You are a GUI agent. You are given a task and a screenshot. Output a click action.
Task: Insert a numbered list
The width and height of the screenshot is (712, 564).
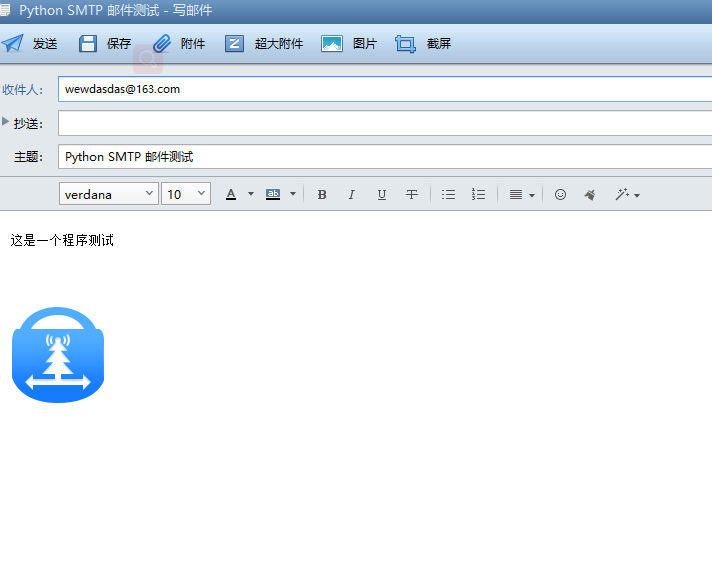coord(478,195)
